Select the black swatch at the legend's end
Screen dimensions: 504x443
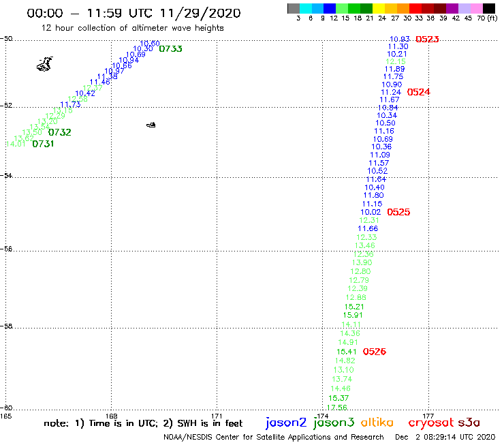point(489,8)
